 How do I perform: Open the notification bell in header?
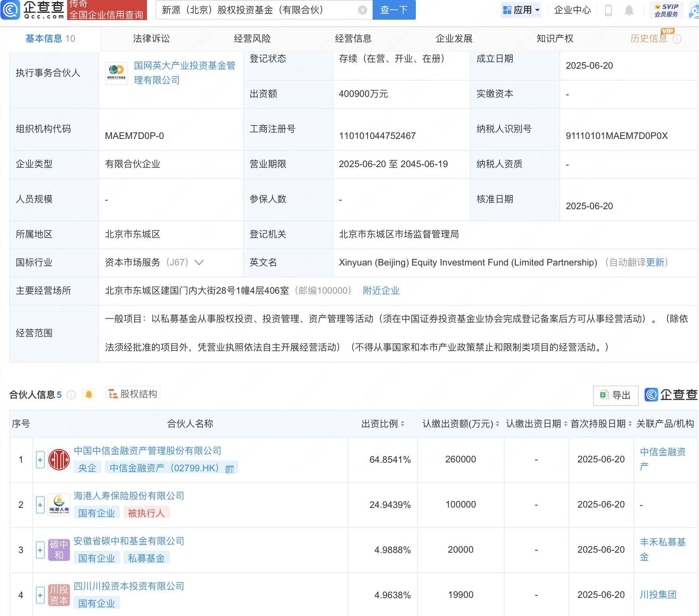(629, 10)
